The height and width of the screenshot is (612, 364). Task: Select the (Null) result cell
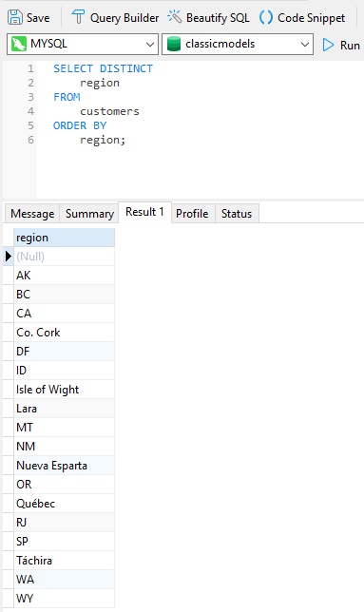(x=64, y=257)
